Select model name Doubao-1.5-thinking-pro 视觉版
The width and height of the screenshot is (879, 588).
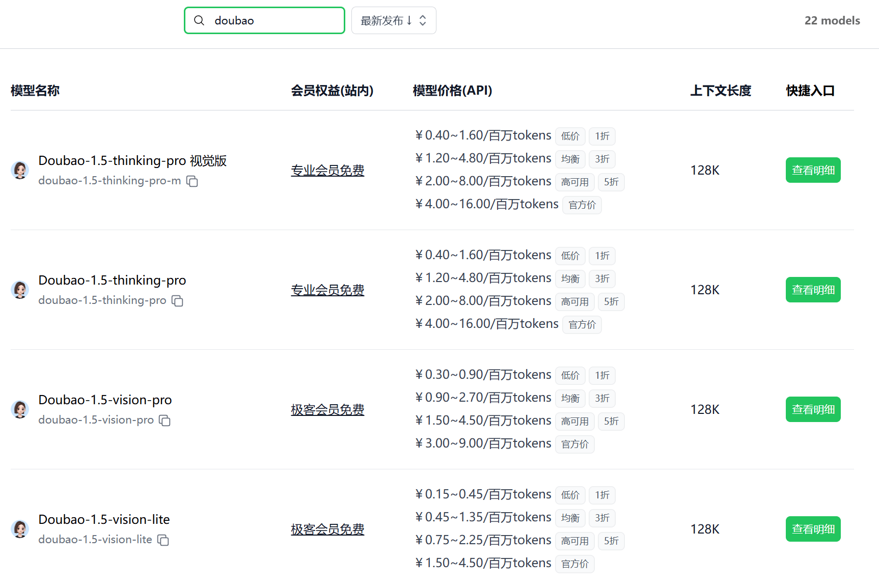pyautogui.click(x=132, y=160)
